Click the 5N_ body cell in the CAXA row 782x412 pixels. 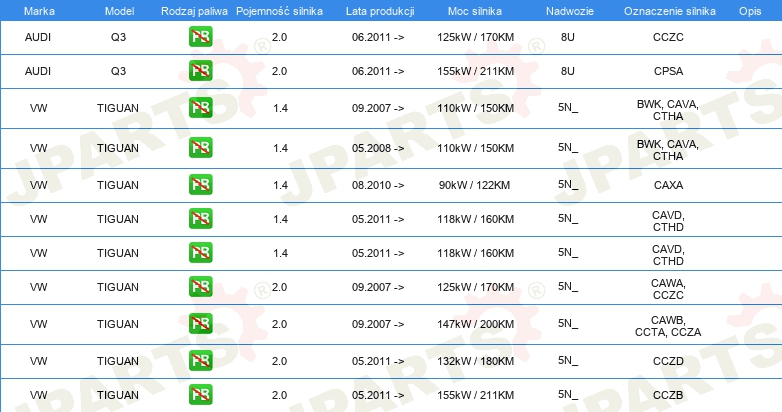568,185
